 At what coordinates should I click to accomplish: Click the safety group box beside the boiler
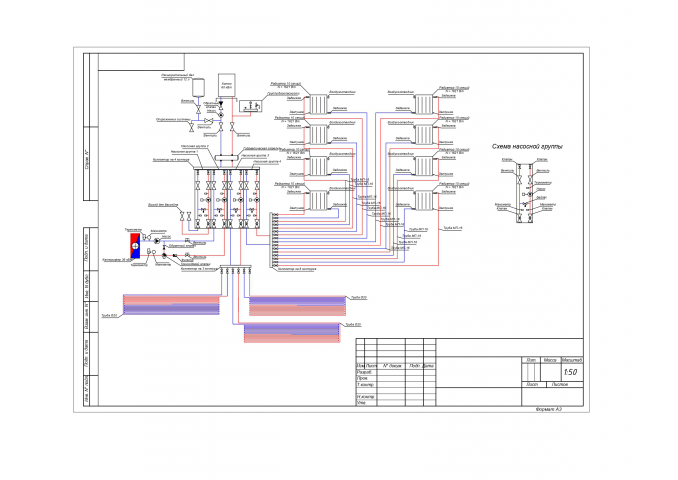point(252,106)
